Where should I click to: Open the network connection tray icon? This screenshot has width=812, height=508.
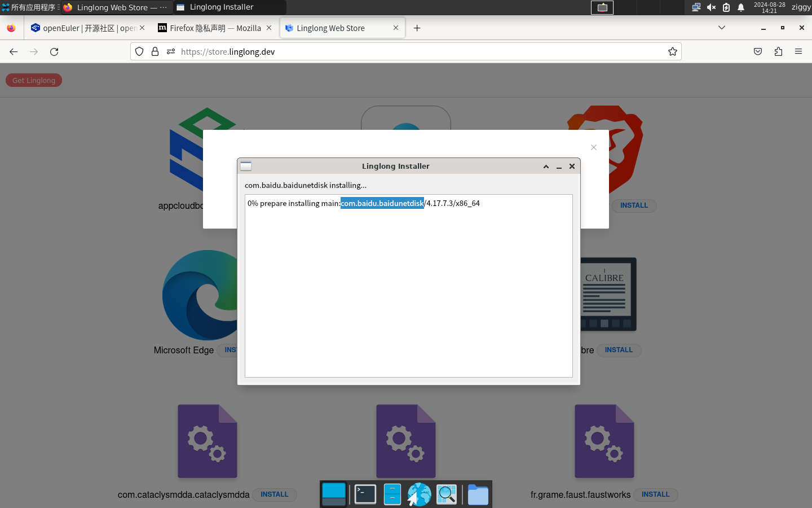click(696, 7)
